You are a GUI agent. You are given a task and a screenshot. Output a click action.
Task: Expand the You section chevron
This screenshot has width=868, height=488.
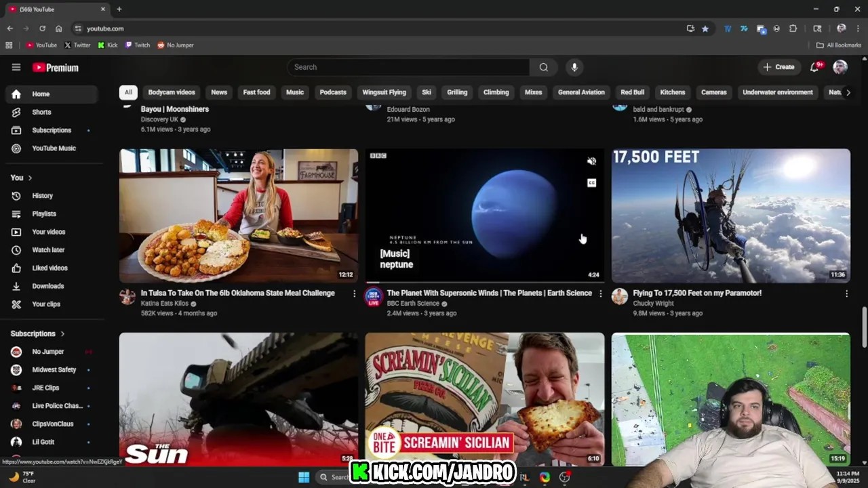(30, 178)
